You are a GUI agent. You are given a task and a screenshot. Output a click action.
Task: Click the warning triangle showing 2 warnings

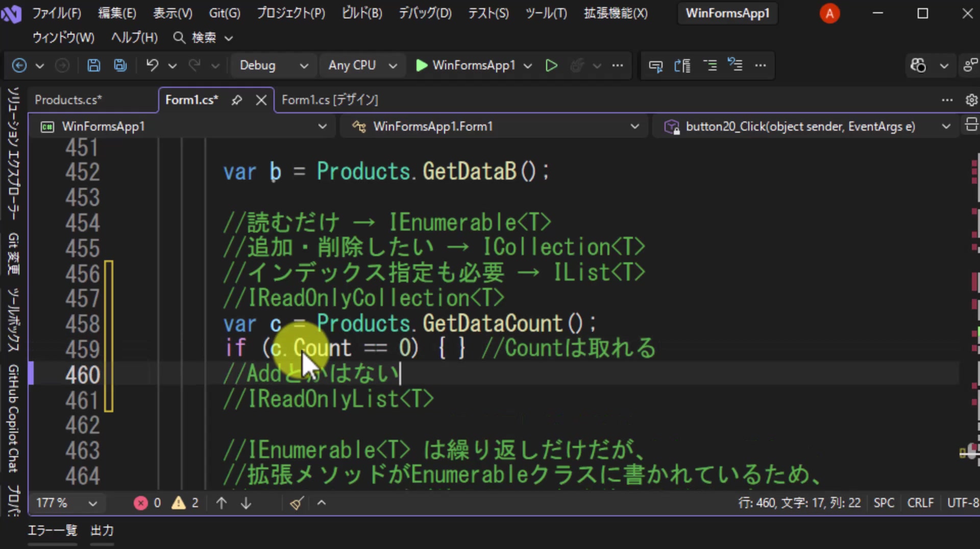pyautogui.click(x=179, y=503)
